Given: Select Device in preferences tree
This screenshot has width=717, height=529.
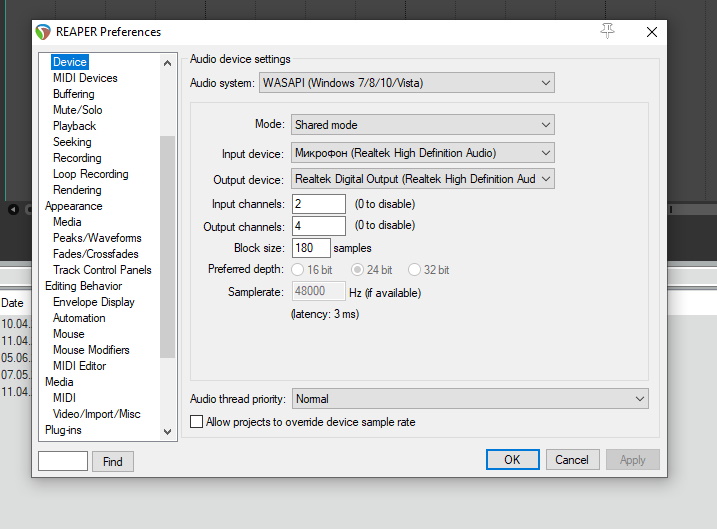Looking at the screenshot, I should [70, 62].
